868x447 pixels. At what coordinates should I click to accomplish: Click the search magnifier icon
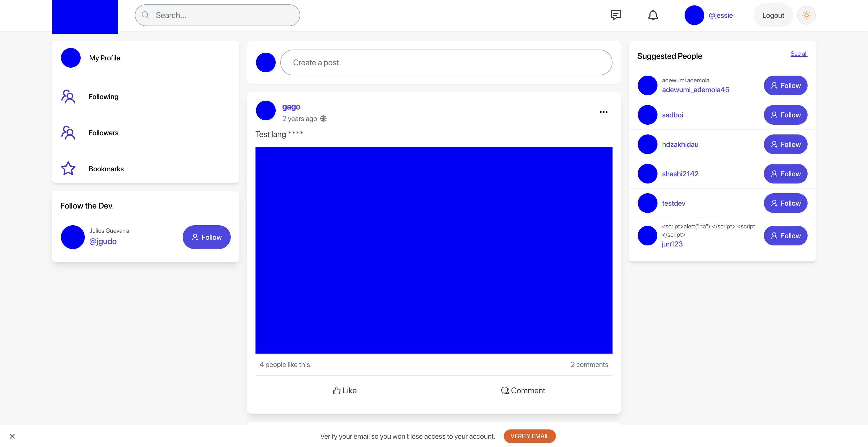click(x=145, y=15)
